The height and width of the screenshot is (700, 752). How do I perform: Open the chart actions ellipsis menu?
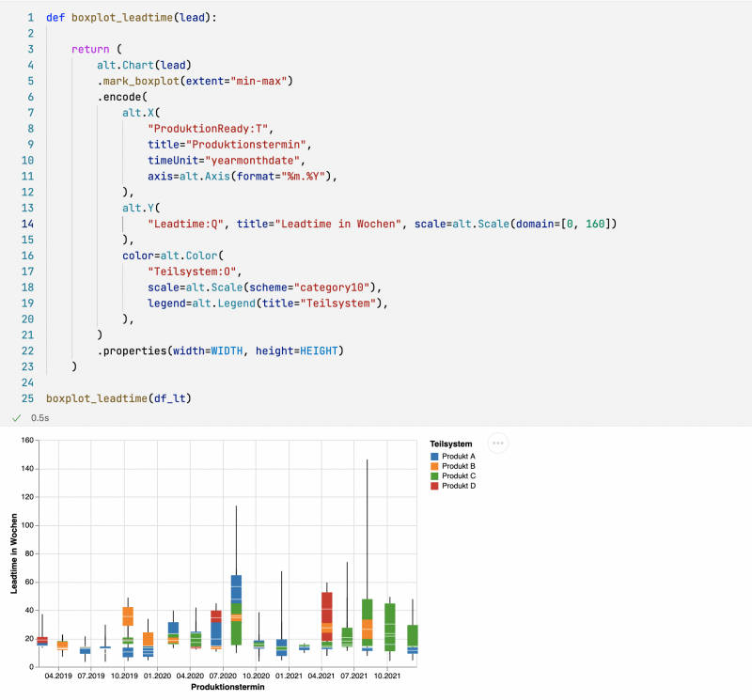[x=498, y=443]
